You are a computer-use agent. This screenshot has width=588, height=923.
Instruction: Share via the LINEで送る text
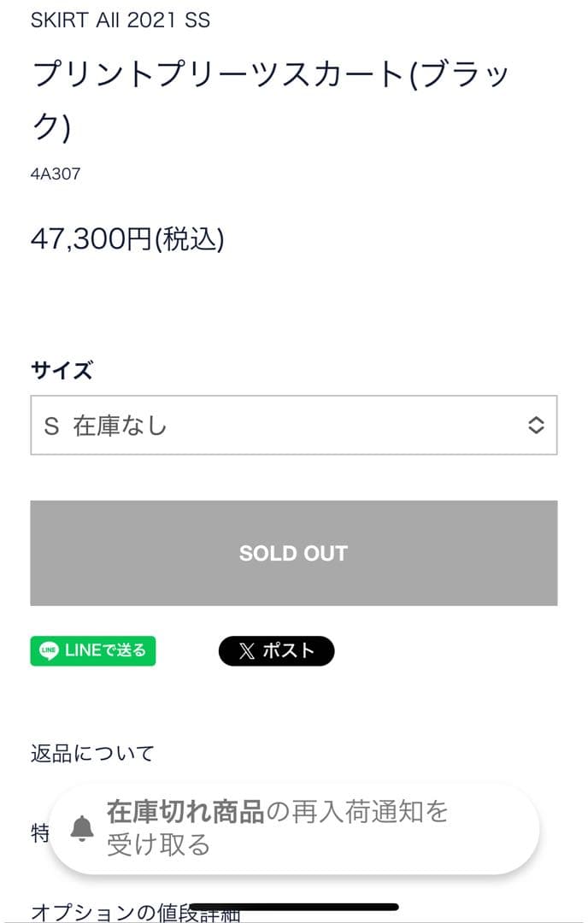105,651
